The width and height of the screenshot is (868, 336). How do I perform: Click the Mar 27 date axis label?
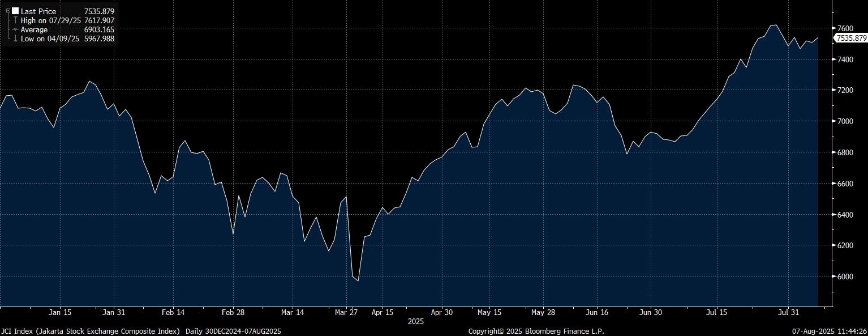pyautogui.click(x=346, y=312)
